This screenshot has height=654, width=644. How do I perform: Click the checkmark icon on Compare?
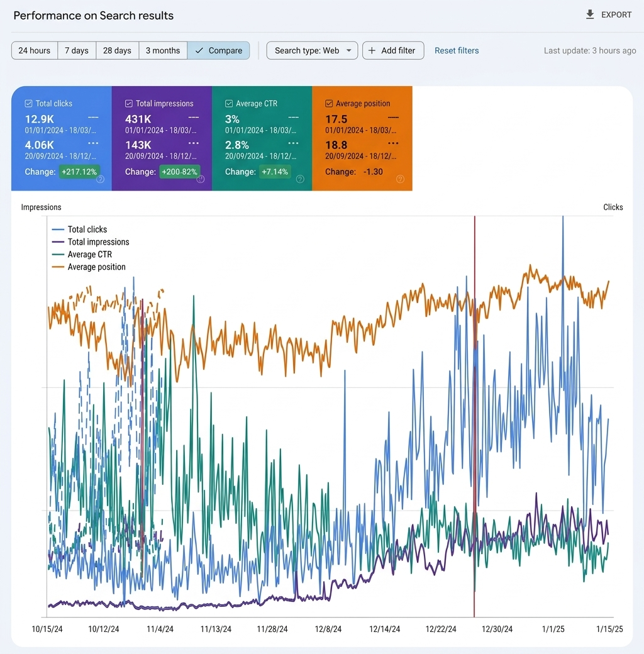[199, 50]
